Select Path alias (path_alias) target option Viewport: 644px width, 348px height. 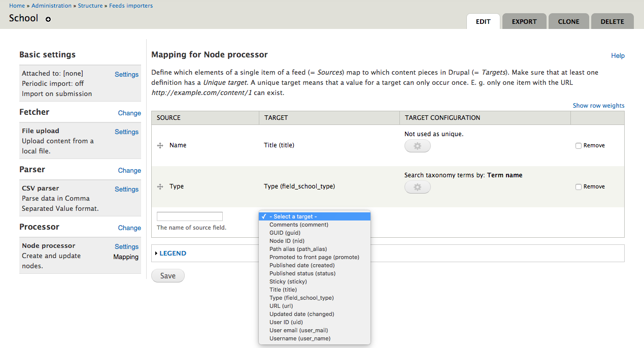[x=315, y=249]
